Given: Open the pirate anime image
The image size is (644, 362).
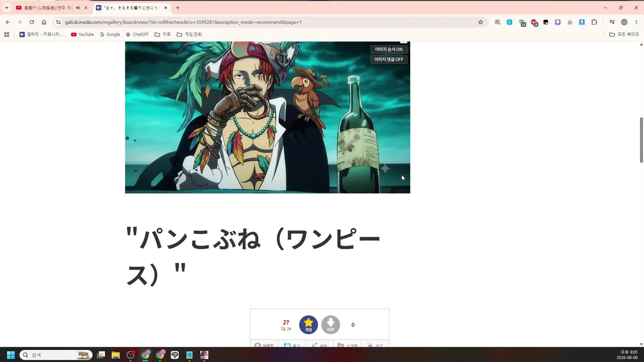Looking at the screenshot, I should coord(267,117).
